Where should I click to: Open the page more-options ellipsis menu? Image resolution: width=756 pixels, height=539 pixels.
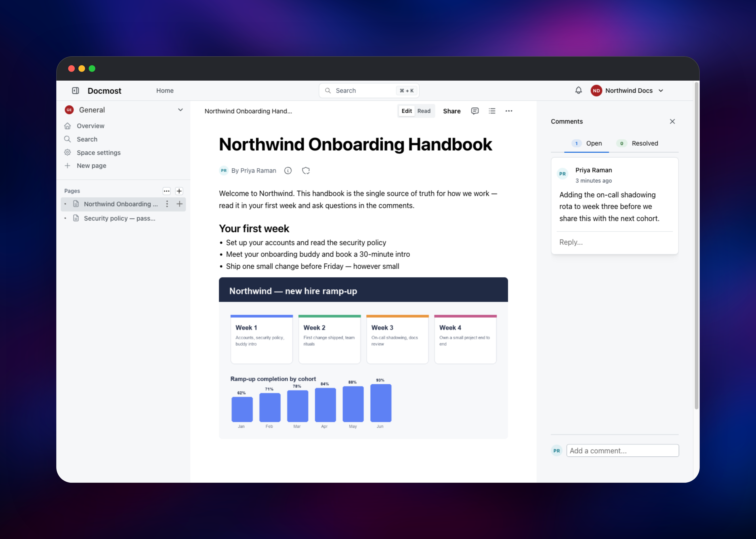(509, 111)
